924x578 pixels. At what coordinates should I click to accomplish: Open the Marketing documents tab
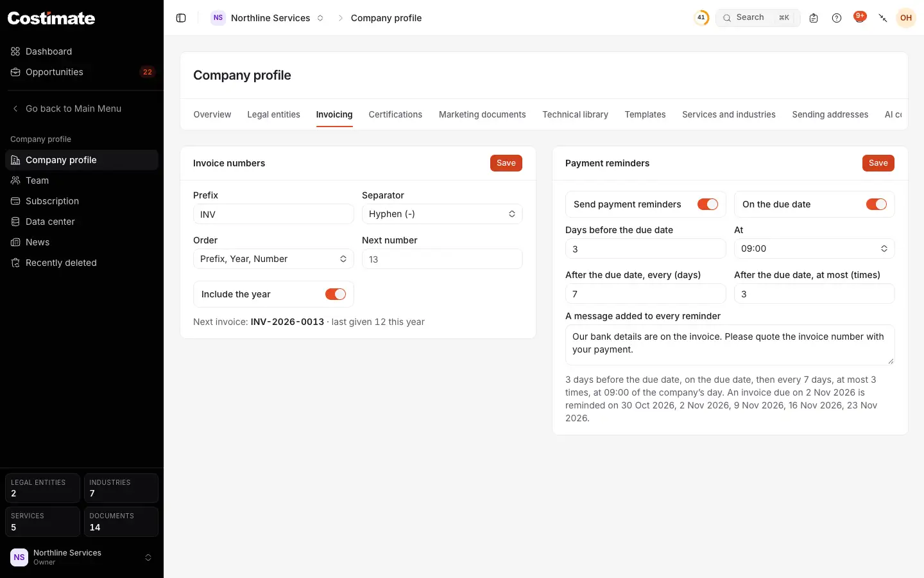483,114
